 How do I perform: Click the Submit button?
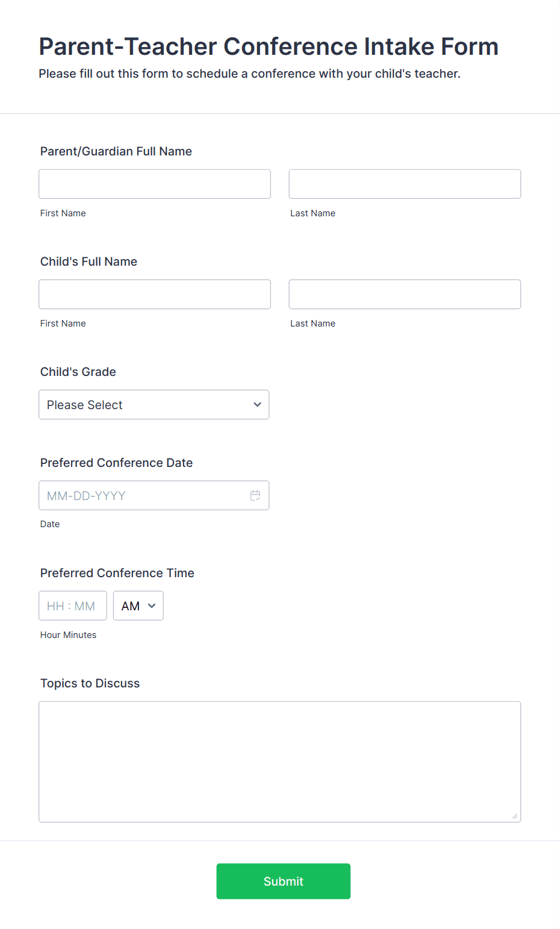283,881
